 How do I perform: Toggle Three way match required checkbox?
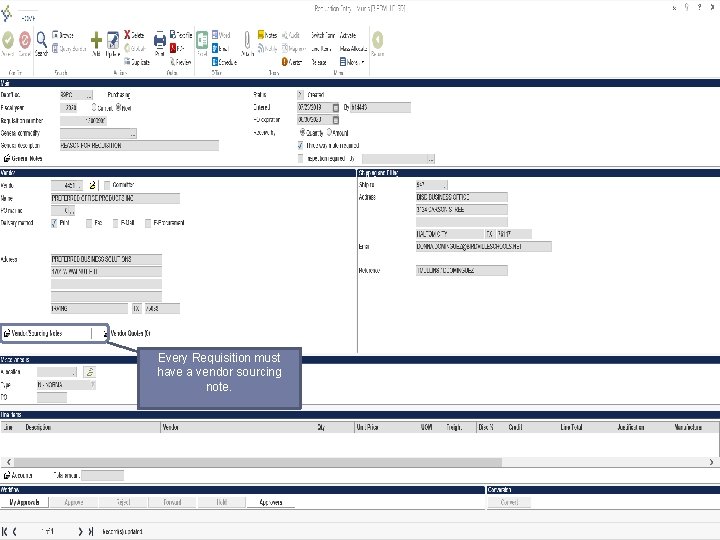[301, 146]
